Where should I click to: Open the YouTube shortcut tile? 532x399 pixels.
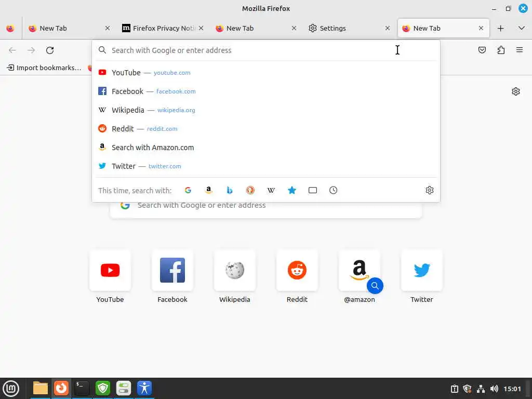pyautogui.click(x=110, y=276)
